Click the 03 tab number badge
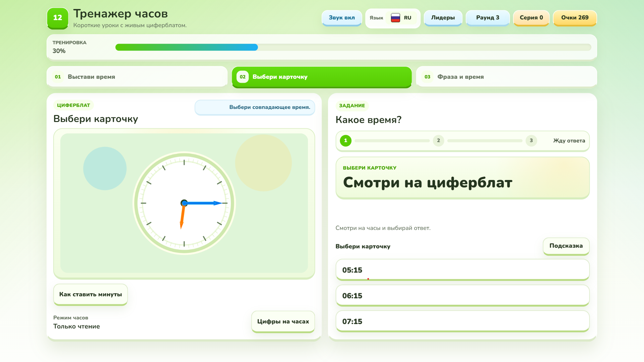Image resolution: width=644 pixels, height=362 pixels. click(x=427, y=77)
